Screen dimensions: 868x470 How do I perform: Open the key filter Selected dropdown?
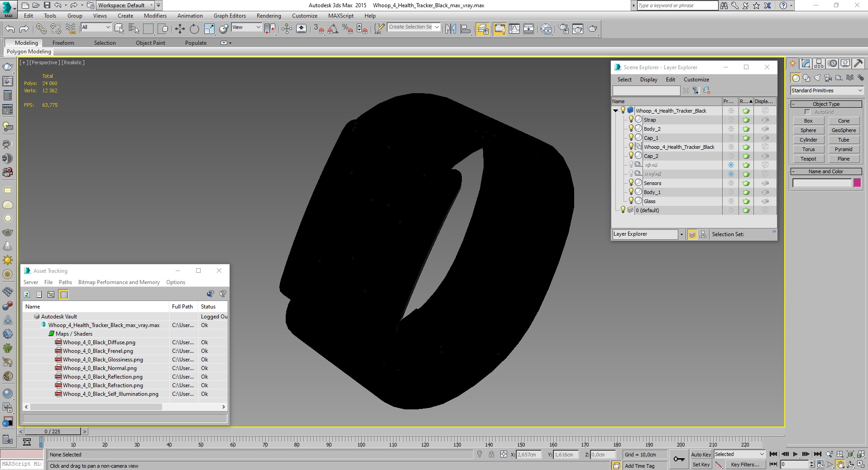click(739, 454)
